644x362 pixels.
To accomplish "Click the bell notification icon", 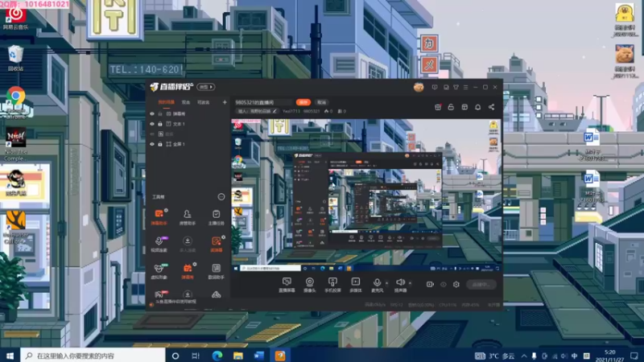I will (477, 107).
